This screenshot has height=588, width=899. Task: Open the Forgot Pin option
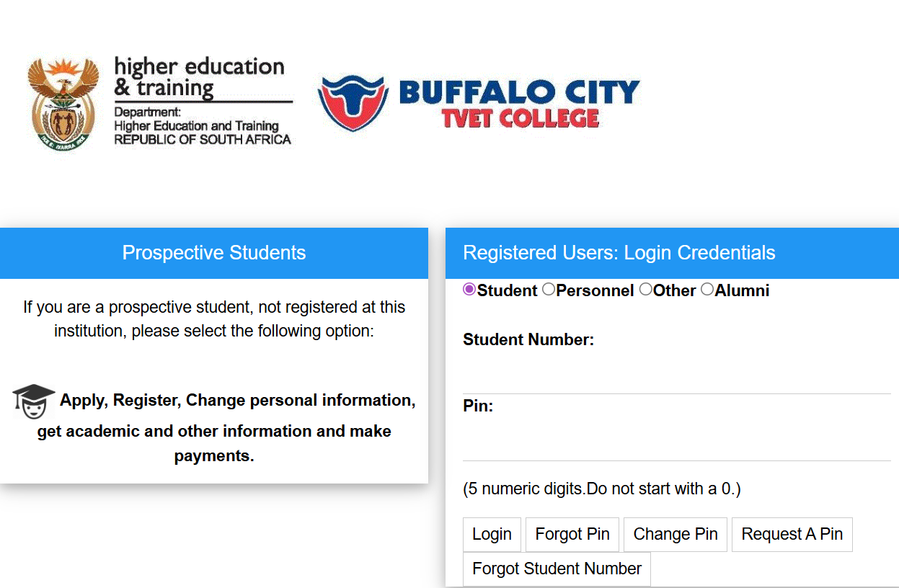pyautogui.click(x=572, y=535)
